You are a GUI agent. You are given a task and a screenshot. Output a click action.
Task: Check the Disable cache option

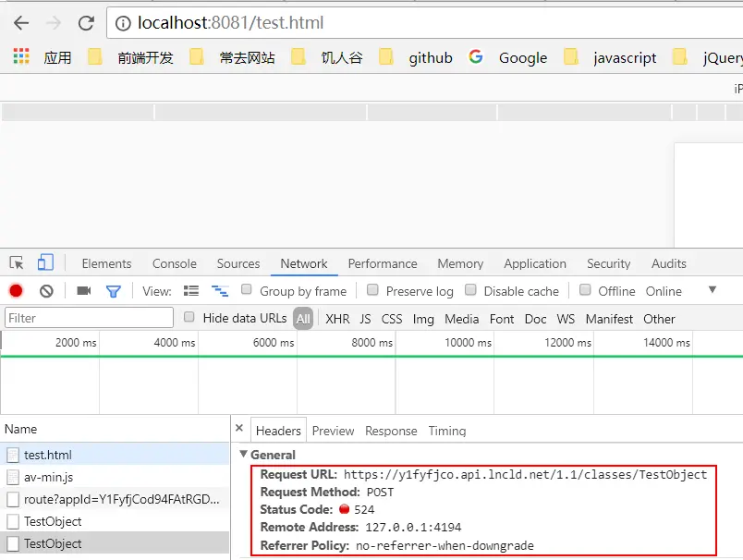coord(470,289)
